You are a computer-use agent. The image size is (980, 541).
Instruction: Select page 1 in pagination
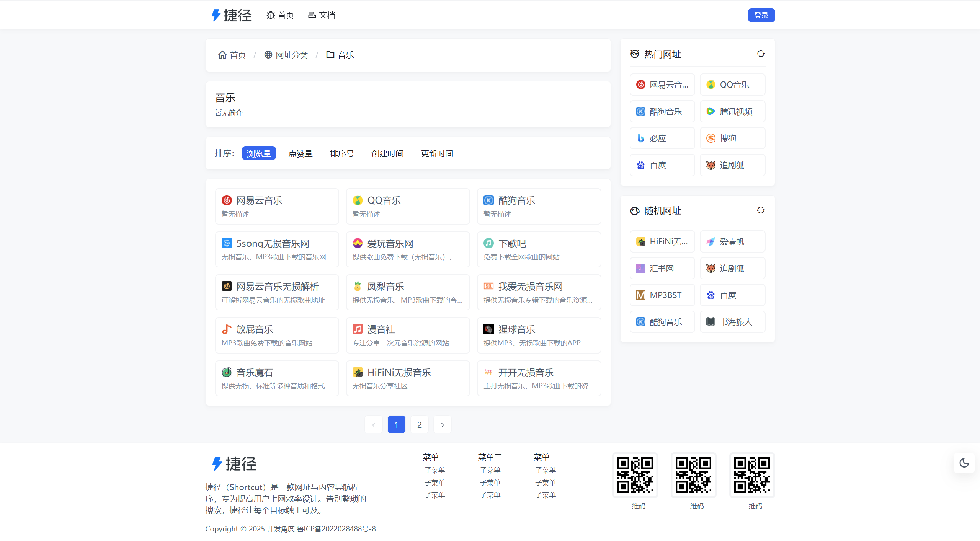(397, 424)
